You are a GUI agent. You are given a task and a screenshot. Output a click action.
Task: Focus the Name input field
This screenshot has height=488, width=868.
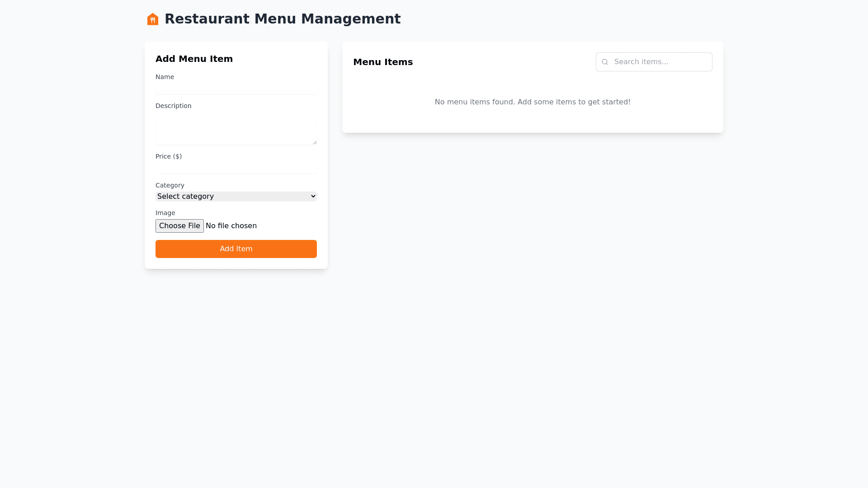click(x=236, y=89)
